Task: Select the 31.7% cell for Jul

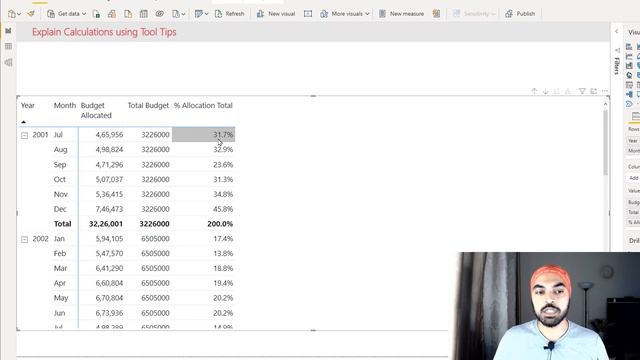Action: 204,134
